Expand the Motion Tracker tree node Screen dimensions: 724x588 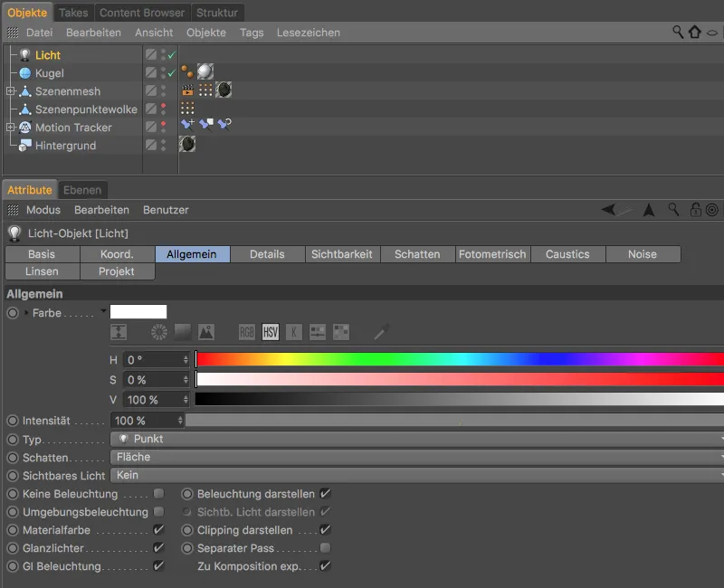pos(11,128)
